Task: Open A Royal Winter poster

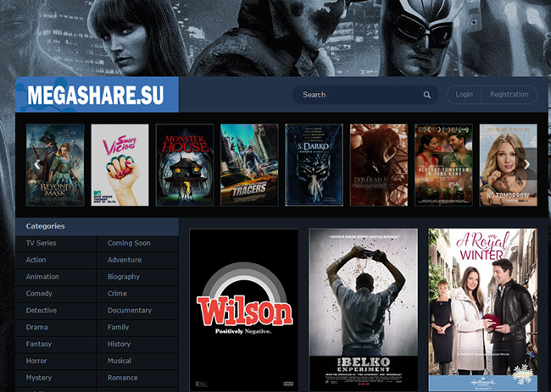Action: (x=483, y=310)
